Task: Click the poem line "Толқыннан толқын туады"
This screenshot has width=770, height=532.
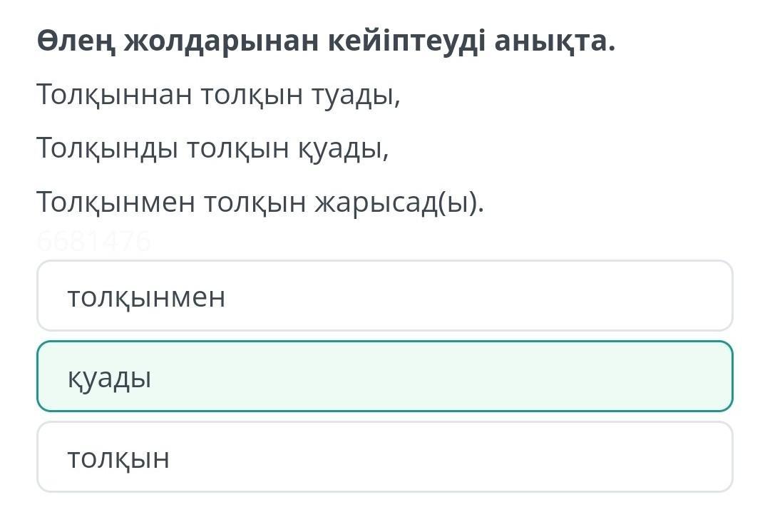Action: tap(219, 94)
